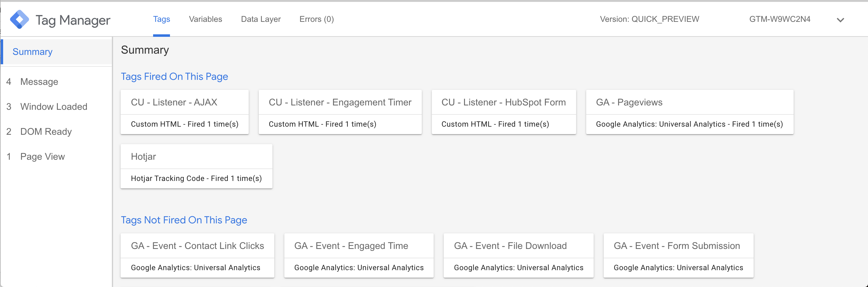Open the Window Loaded event
This screenshot has width=868, height=287.
tap(53, 107)
